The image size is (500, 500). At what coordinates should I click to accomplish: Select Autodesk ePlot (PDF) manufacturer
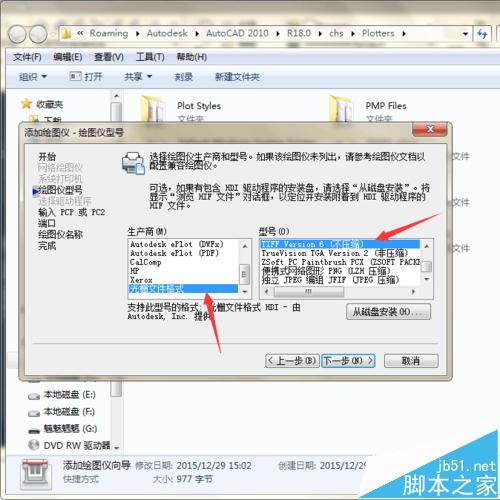click(184, 253)
